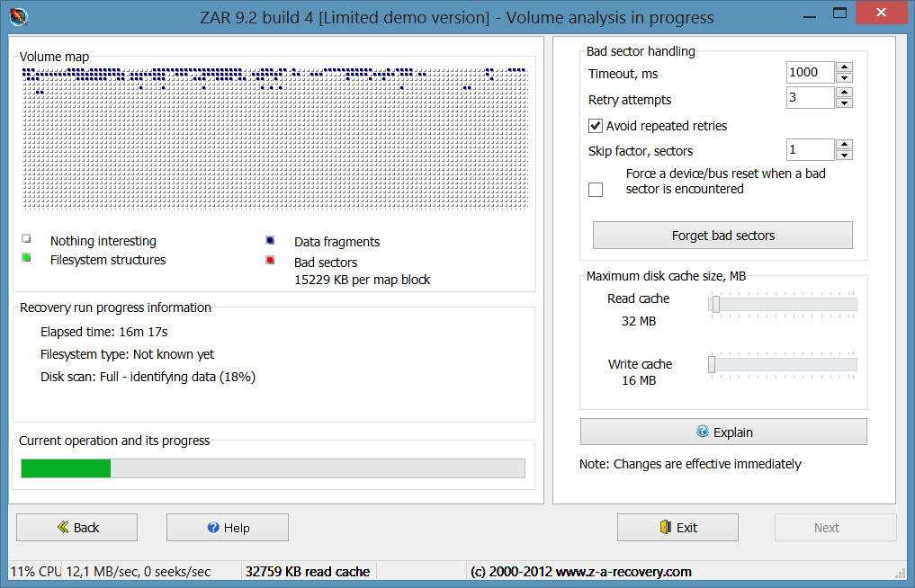This screenshot has height=588, width=915.
Task: Decrease the Timeout ms value with down arrow
Action: click(845, 77)
